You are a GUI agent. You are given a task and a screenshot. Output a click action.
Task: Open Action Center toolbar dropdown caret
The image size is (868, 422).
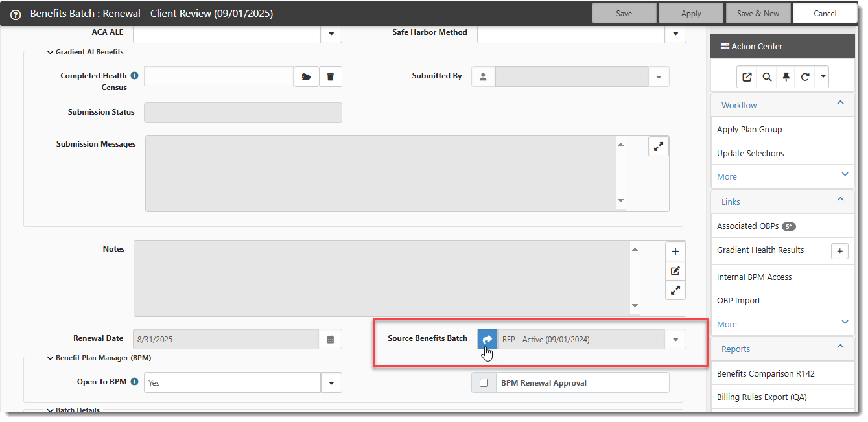coord(823,77)
